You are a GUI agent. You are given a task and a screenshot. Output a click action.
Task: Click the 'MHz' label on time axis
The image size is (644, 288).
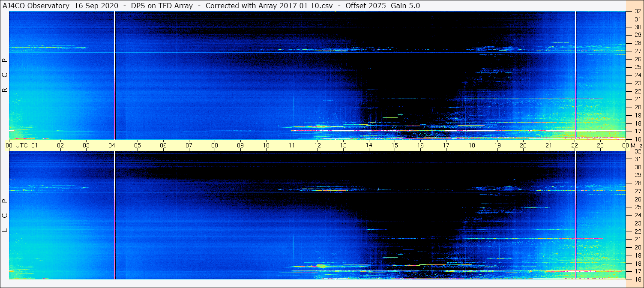(636, 145)
